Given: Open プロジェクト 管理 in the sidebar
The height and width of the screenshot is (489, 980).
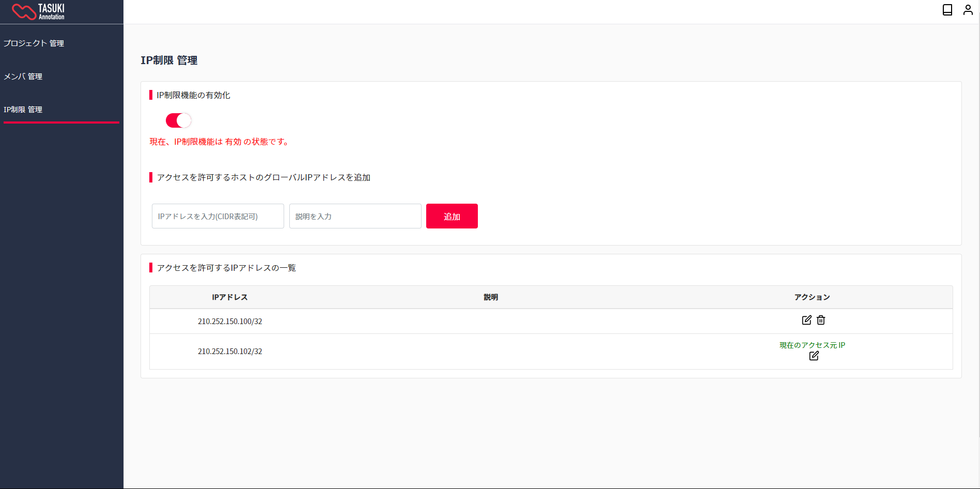Looking at the screenshot, I should coord(34,43).
